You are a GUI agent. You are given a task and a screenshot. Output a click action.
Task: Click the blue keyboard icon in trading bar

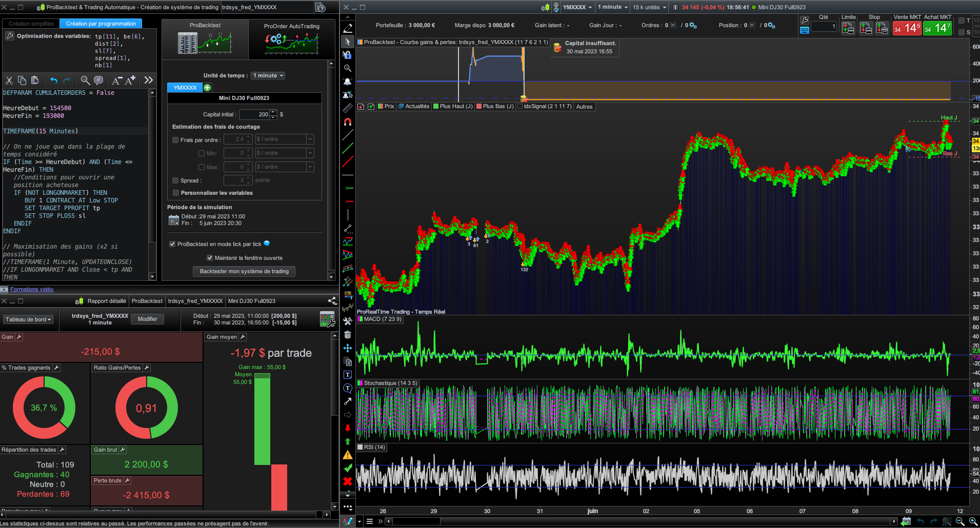(x=805, y=30)
